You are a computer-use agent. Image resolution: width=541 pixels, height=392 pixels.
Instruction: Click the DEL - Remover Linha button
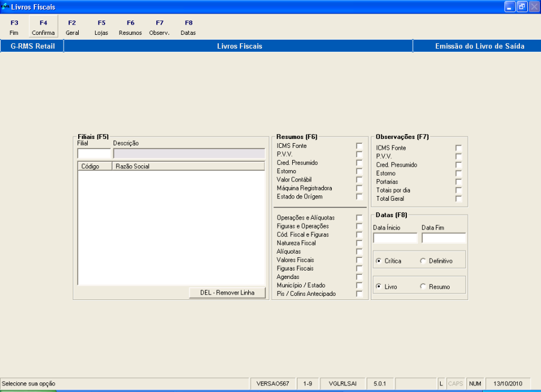(x=227, y=293)
